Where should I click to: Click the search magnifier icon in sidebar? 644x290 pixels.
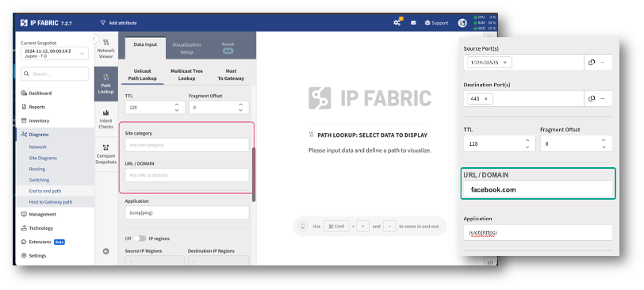(27, 74)
